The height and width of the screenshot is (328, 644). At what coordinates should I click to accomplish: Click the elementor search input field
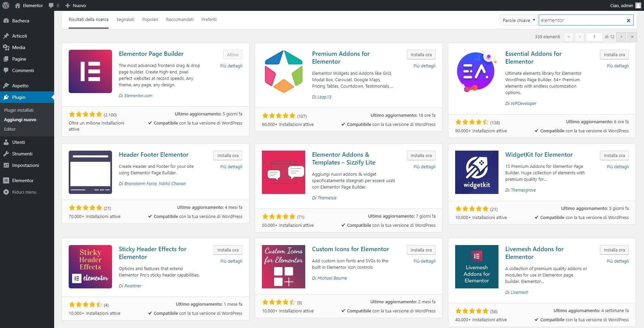click(x=586, y=20)
